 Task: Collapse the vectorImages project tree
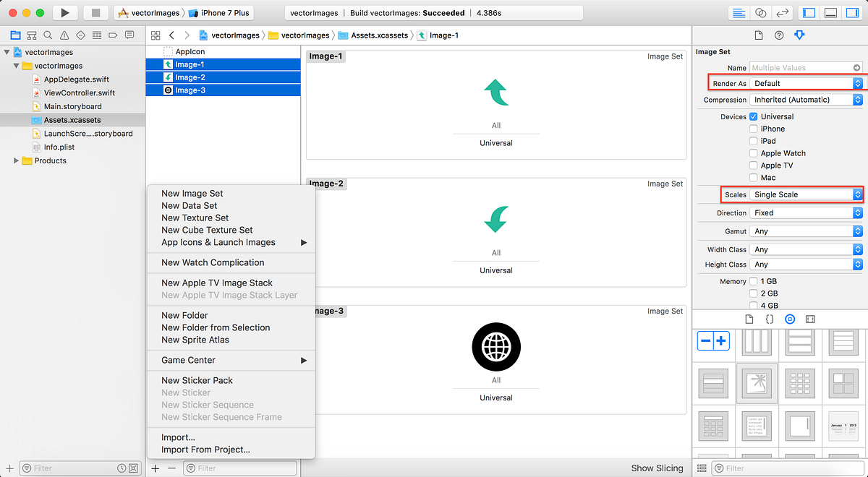coord(7,52)
